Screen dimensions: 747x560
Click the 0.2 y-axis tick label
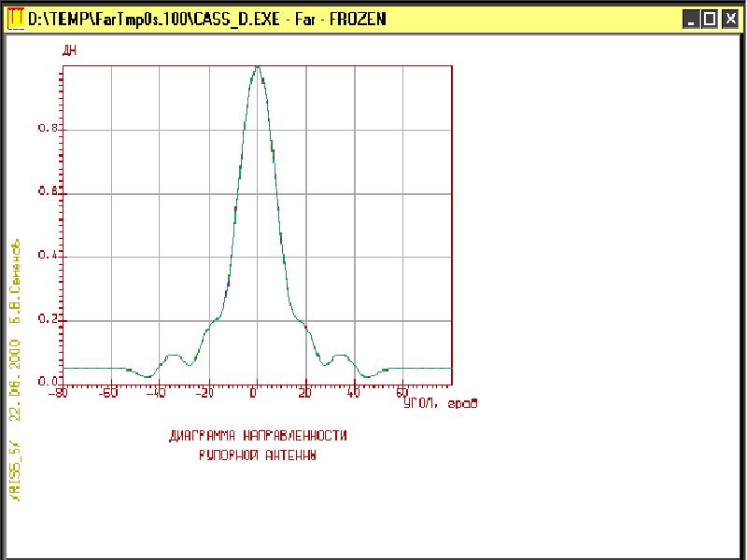click(48, 318)
